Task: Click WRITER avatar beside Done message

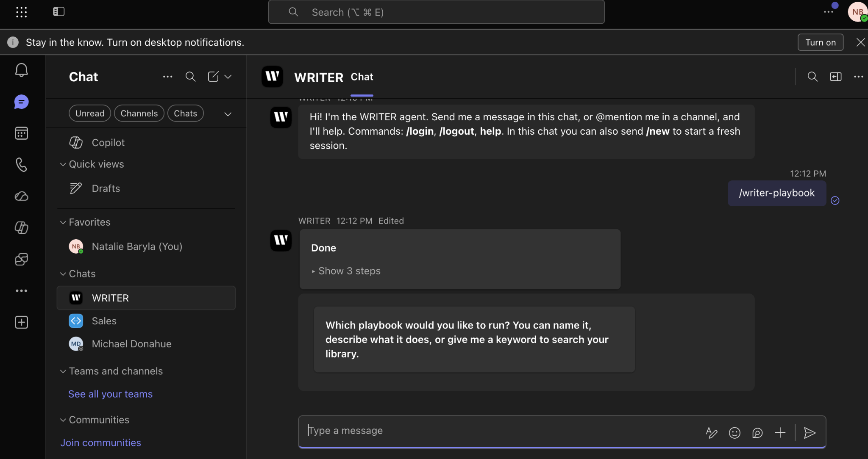Action: [281, 241]
